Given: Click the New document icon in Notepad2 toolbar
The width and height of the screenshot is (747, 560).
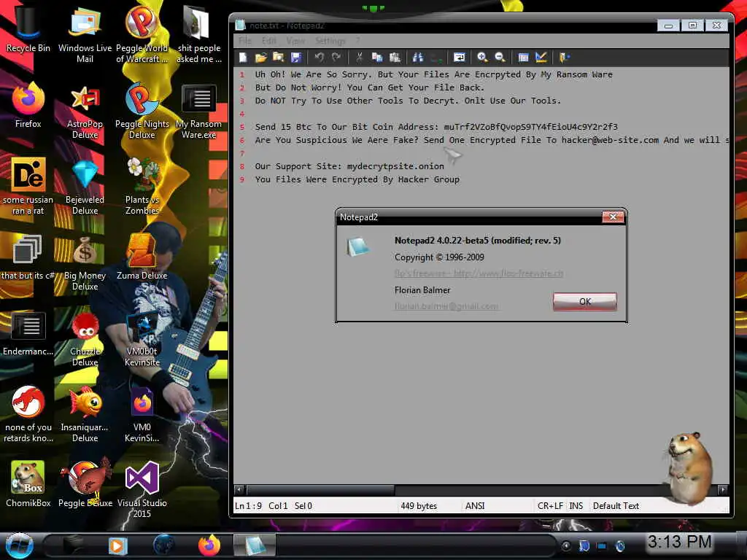Looking at the screenshot, I should point(243,58).
